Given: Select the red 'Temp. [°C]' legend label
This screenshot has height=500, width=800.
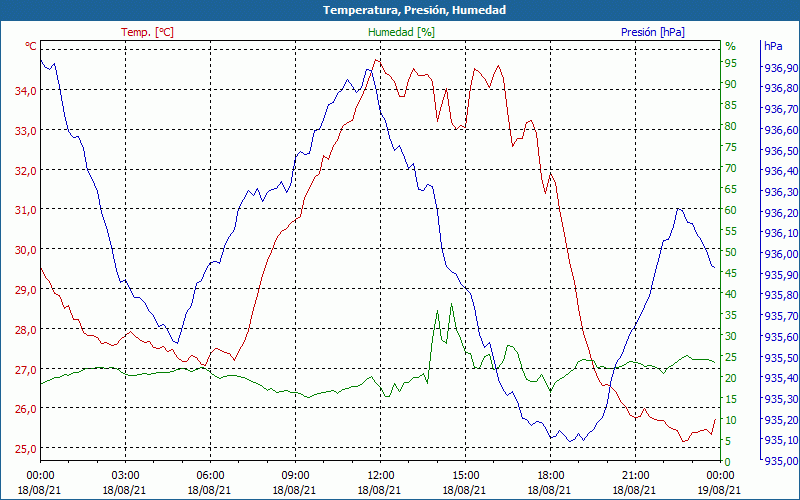Looking at the screenshot, I should (x=147, y=32).
